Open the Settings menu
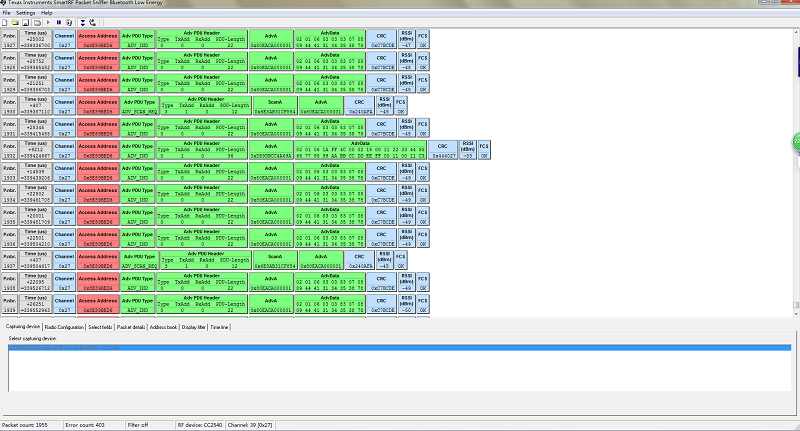Viewport: 800px width, 431px height. 26,13
